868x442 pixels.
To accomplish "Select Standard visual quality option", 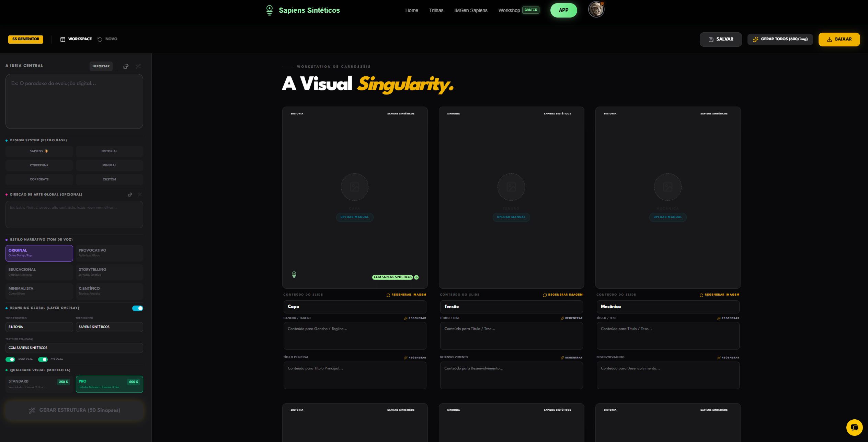I will 39,384.
